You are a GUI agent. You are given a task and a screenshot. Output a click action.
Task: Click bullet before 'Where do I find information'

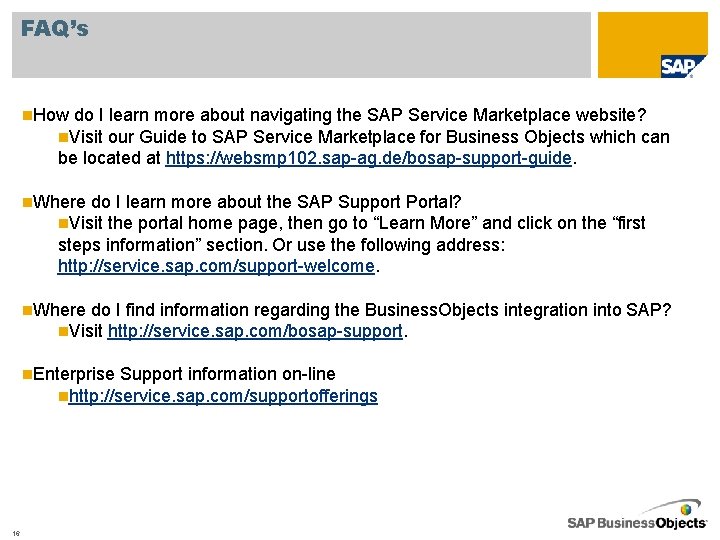pos(26,309)
